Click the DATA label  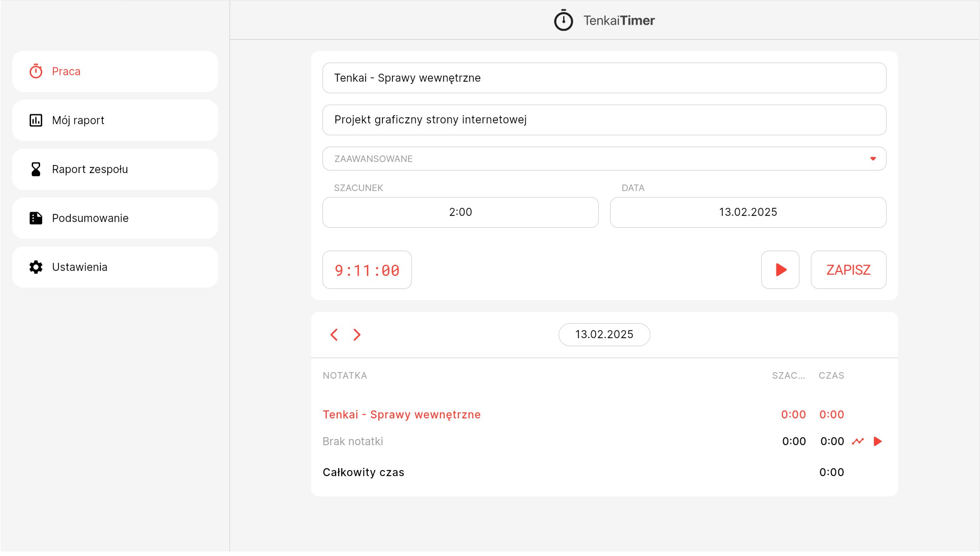tap(633, 188)
